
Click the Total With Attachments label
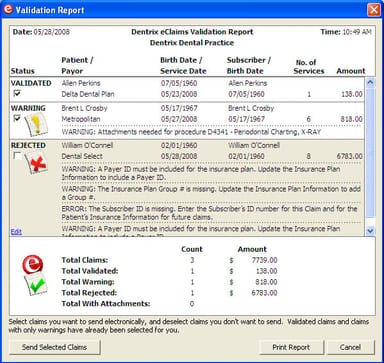[106, 304]
